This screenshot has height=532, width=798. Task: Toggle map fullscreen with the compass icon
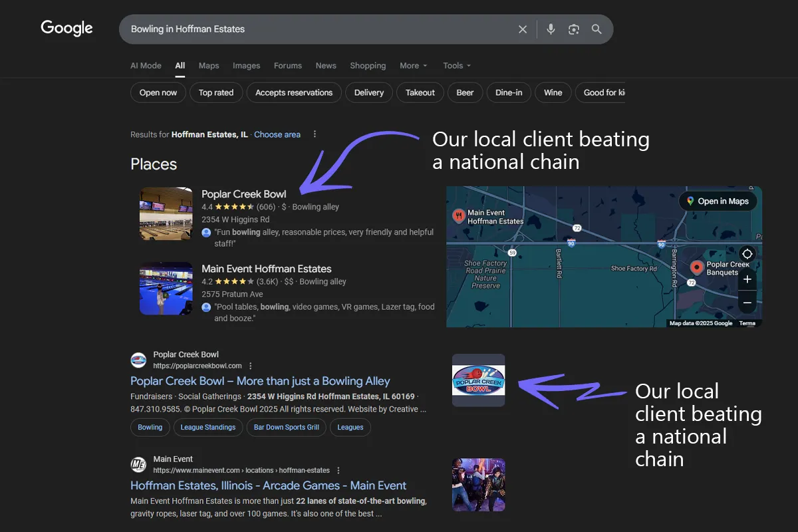click(x=747, y=253)
